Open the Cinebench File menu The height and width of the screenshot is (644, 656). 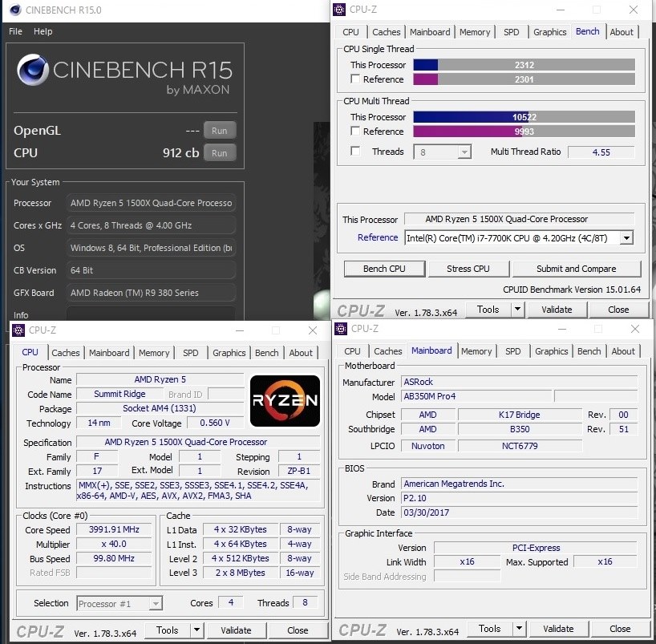tap(15, 31)
